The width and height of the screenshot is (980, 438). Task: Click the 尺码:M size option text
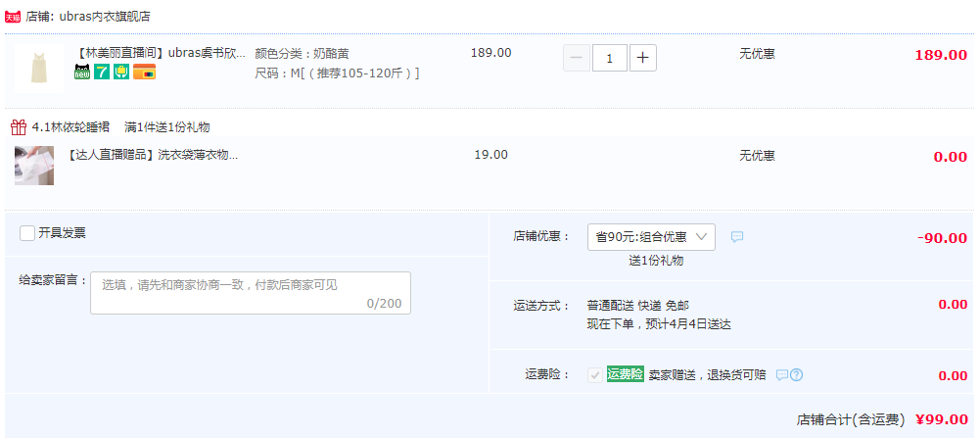(x=338, y=73)
